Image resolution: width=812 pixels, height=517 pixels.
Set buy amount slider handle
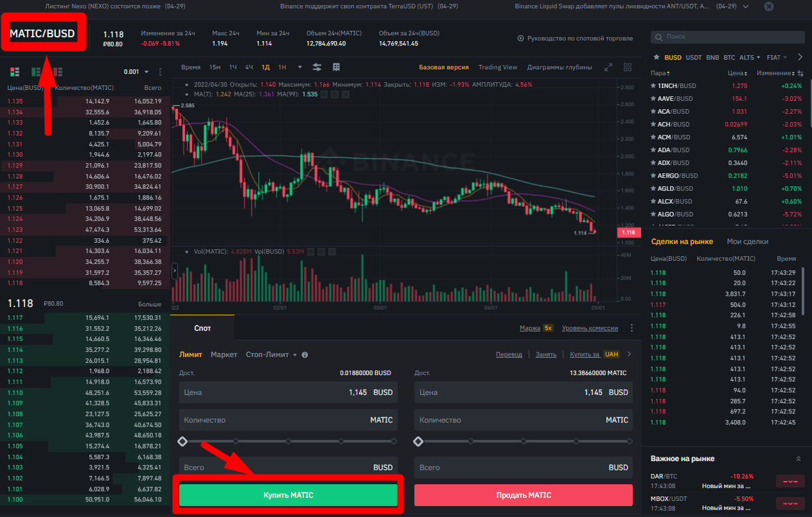click(182, 441)
